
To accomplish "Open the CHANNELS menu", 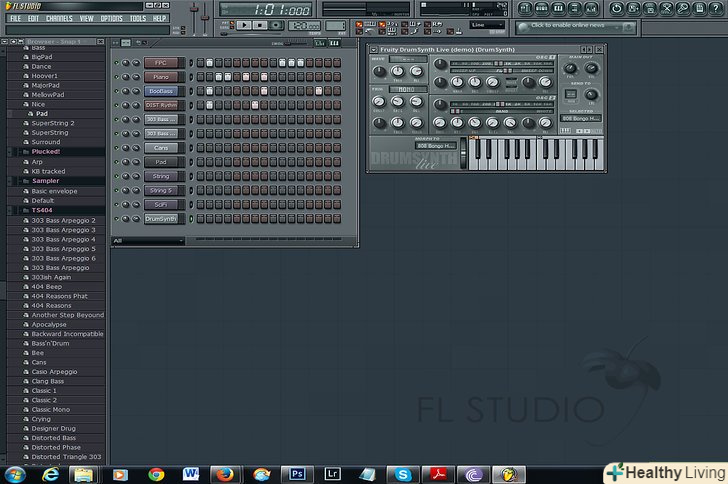I will pyautogui.click(x=59, y=18).
